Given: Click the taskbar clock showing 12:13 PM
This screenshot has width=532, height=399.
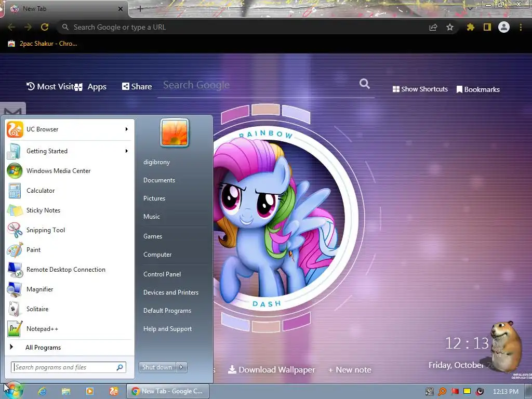Looking at the screenshot, I should (506, 392).
